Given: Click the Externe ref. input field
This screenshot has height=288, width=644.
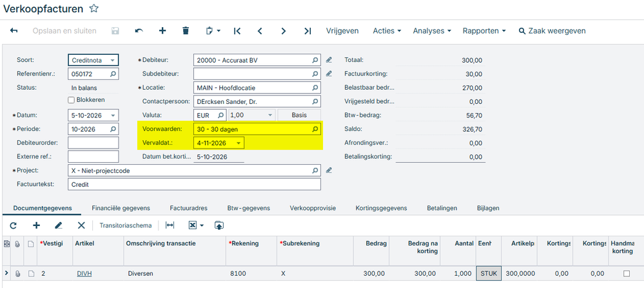Looking at the screenshot, I should pyautogui.click(x=93, y=157).
